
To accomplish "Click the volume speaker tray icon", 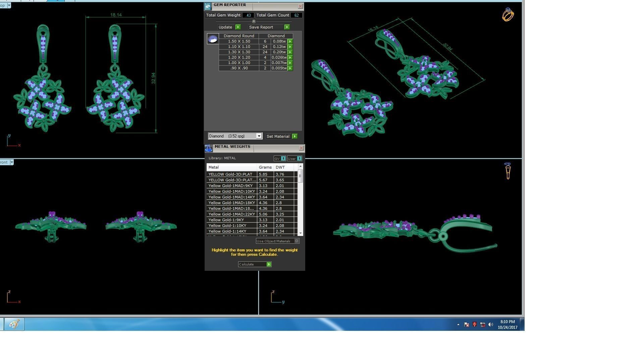I will 491,324.
